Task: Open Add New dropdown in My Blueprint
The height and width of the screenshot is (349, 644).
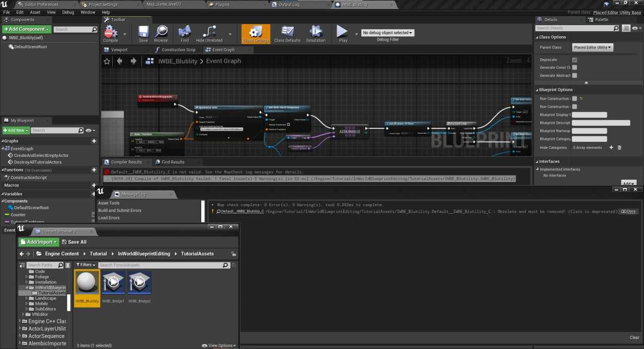Action: click(16, 130)
